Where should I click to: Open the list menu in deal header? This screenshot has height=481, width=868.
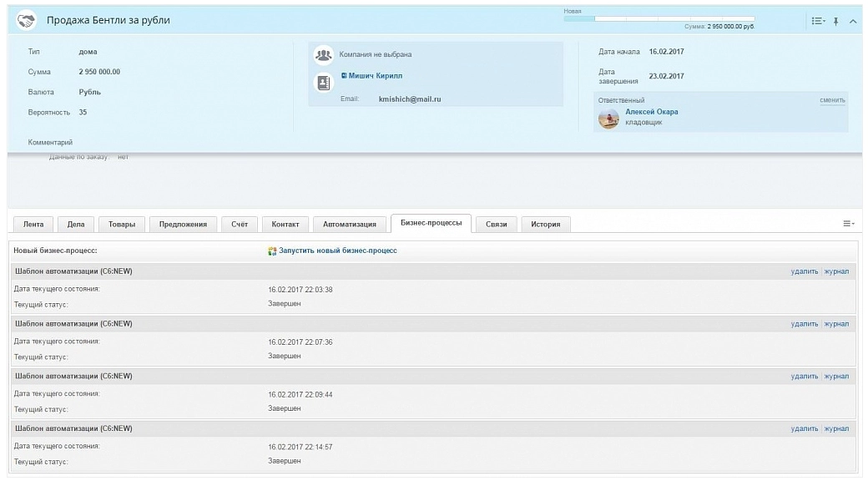point(819,21)
